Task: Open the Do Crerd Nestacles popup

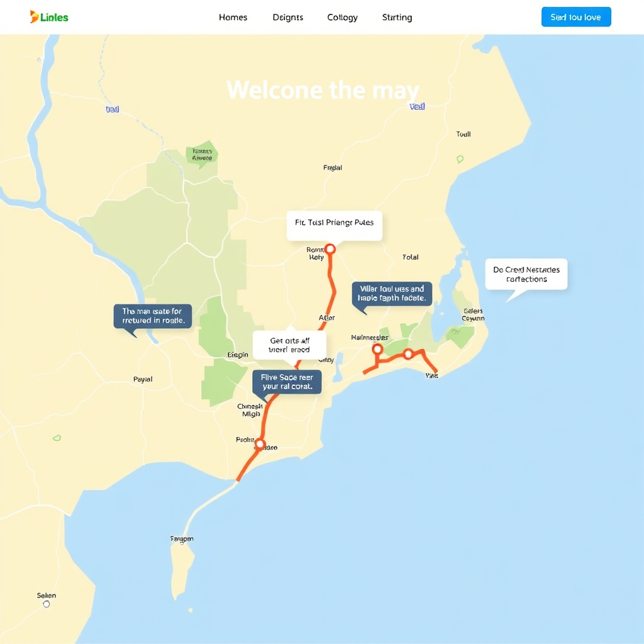Action: click(x=526, y=274)
